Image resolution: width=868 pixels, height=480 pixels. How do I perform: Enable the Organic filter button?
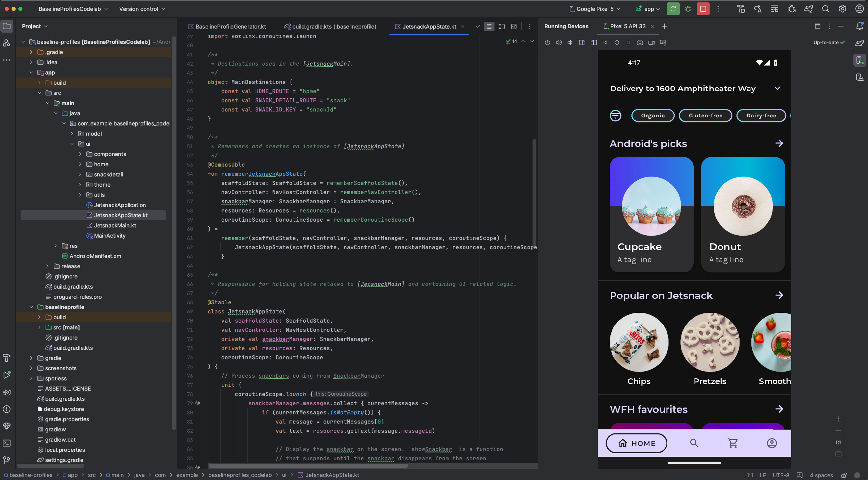[x=652, y=115]
